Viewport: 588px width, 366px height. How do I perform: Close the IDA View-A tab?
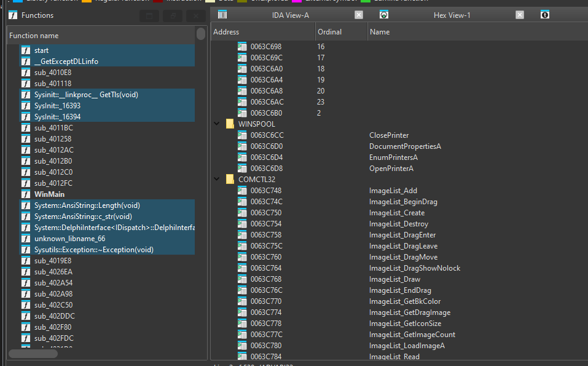[359, 15]
